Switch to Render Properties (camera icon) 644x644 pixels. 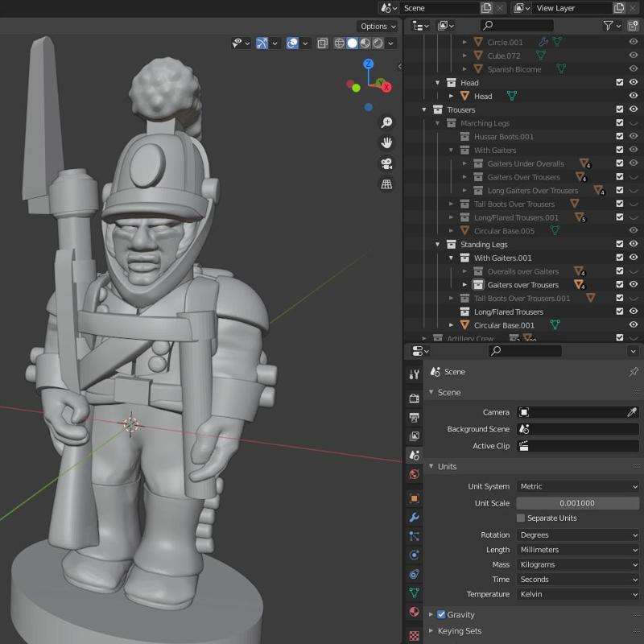tap(414, 398)
